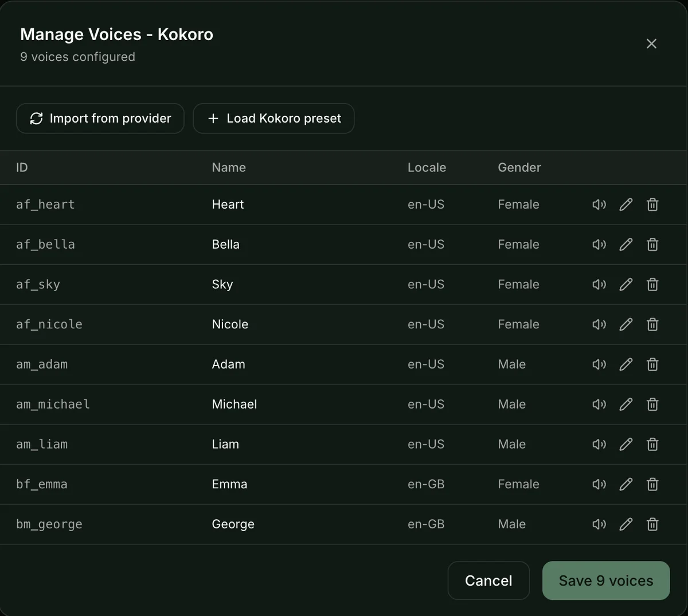This screenshot has width=688, height=616.
Task: Edit the af_heart voice entry
Action: [x=626, y=205]
